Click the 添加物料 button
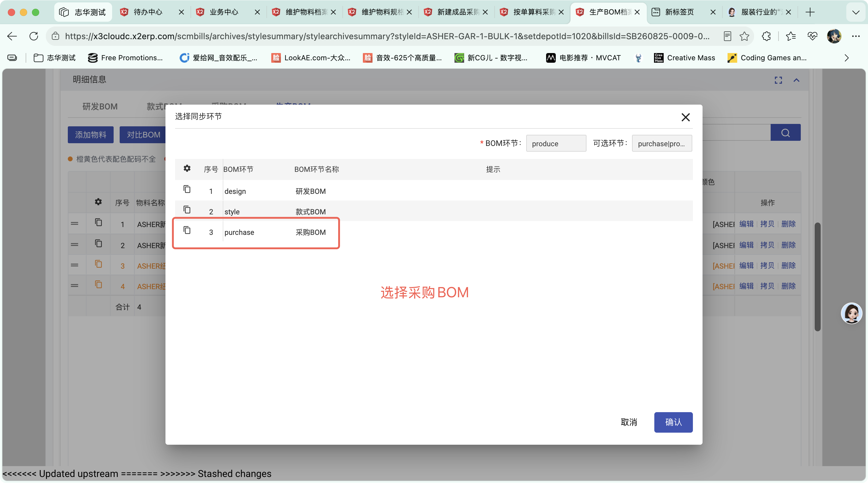 90,135
